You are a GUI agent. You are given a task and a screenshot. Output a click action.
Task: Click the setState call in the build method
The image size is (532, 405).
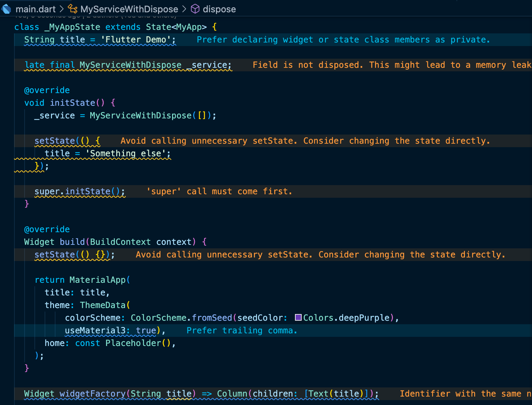tap(54, 255)
